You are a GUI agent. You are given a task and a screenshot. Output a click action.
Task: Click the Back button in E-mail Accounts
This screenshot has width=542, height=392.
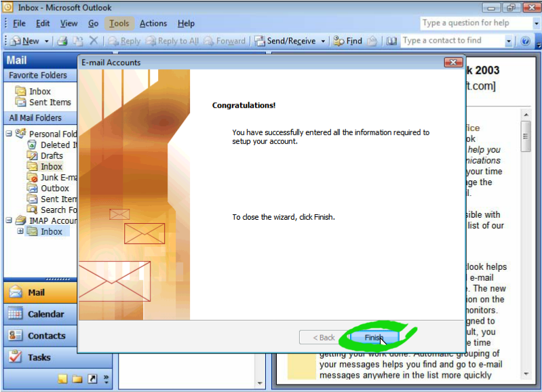pos(324,337)
